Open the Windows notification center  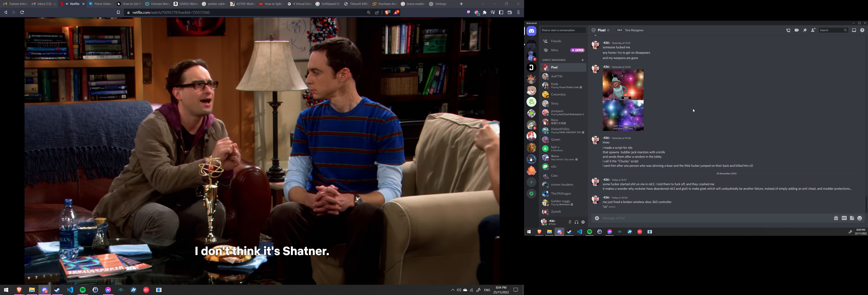[x=515, y=290]
